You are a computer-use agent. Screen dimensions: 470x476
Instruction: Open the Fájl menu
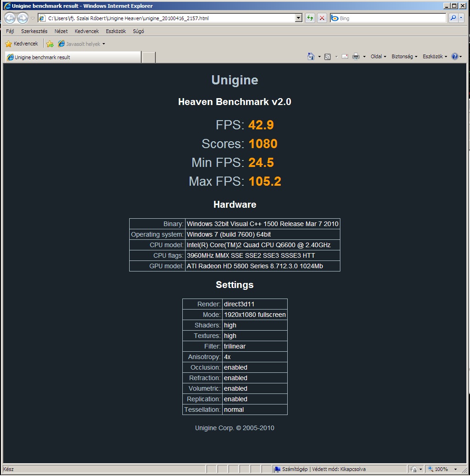click(10, 31)
